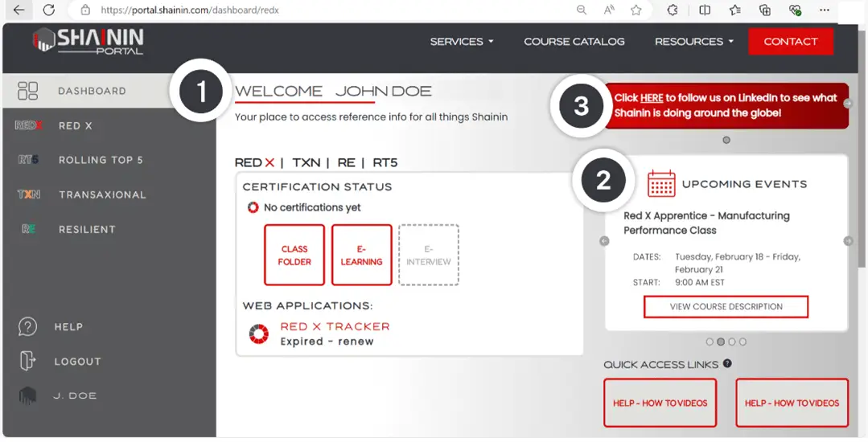Click the No certifications status ring icon

[x=253, y=207]
